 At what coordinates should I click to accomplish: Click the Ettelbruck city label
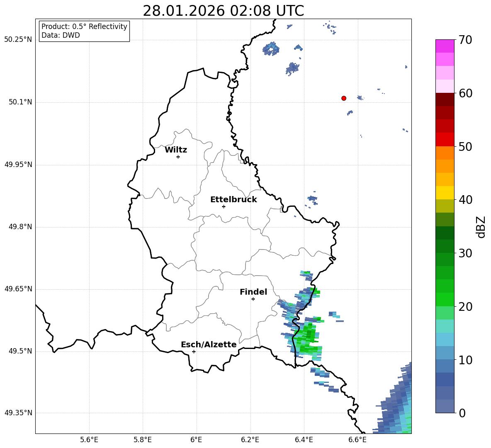(233, 200)
